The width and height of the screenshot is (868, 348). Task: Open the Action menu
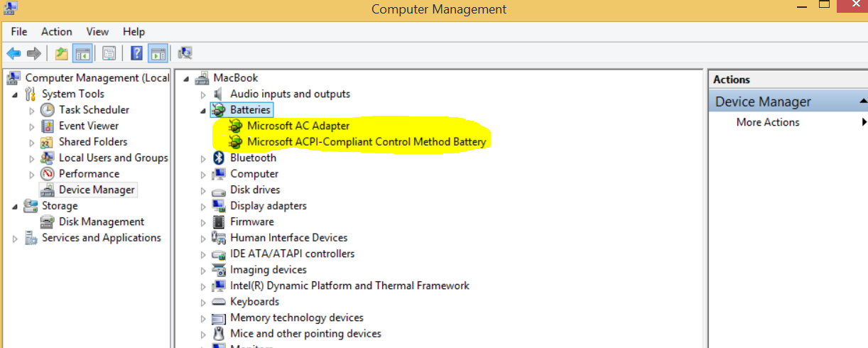[56, 31]
